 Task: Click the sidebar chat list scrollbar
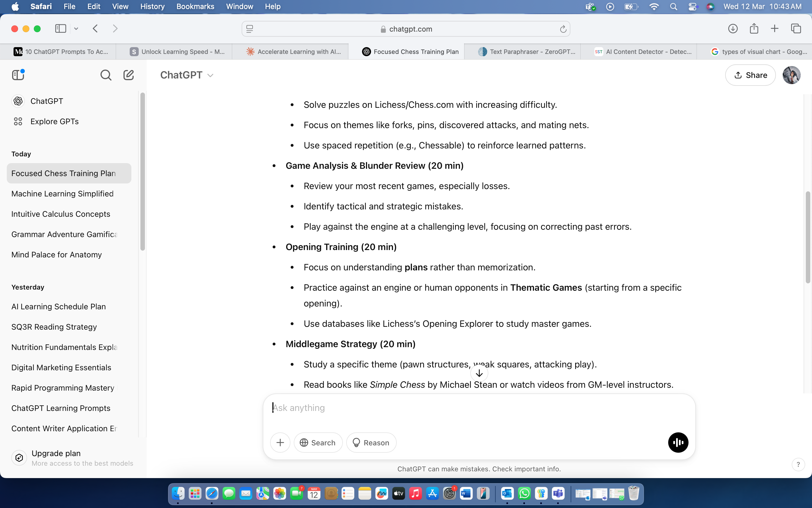click(143, 171)
